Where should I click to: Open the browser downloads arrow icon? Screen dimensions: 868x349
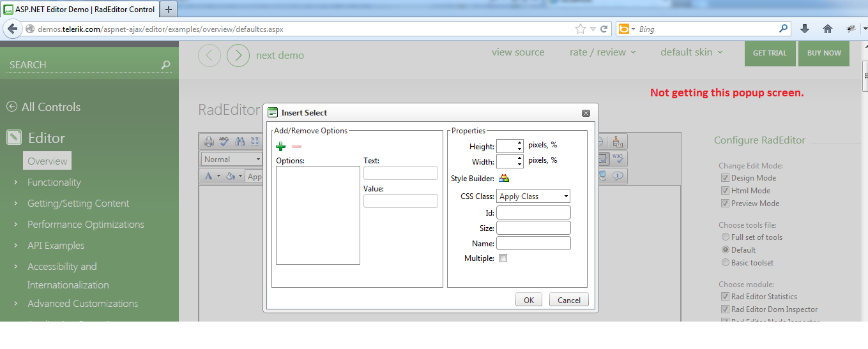click(805, 29)
